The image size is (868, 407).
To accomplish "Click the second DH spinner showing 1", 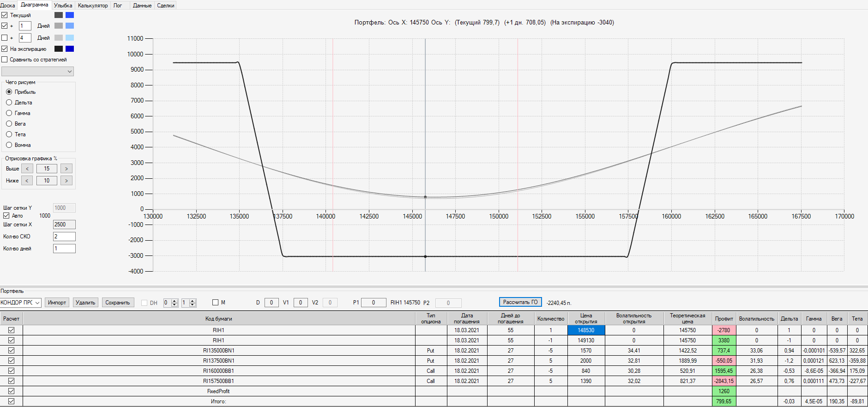I will point(189,303).
